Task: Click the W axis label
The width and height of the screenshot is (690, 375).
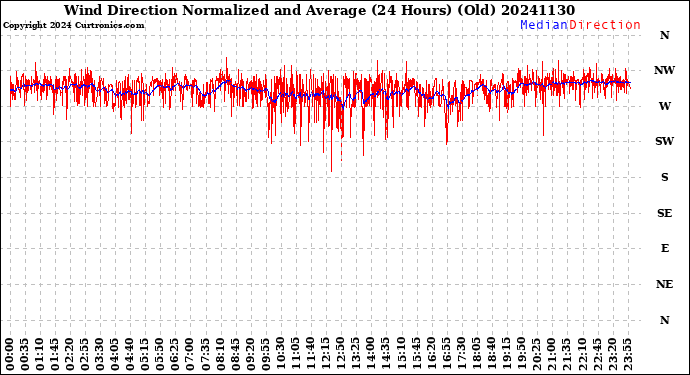Action: pos(665,106)
